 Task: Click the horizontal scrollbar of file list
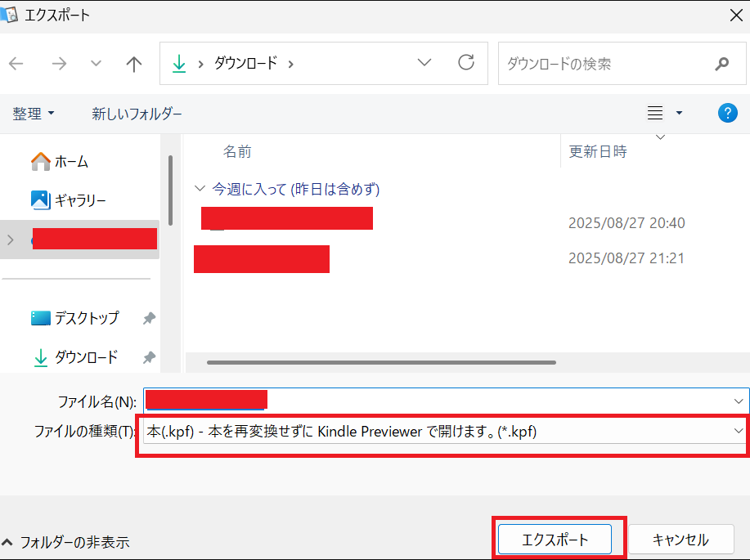(381, 362)
